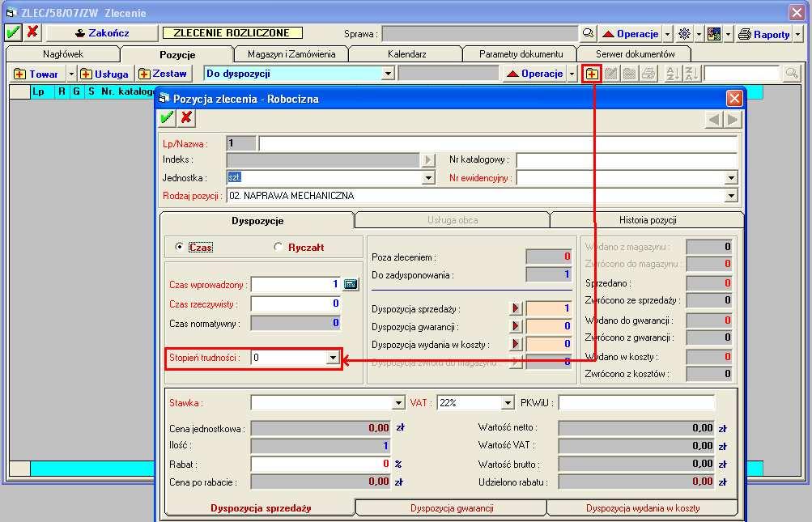The width and height of the screenshot is (812, 522).
Task: Switch to the Kalendarz tab
Action: pyautogui.click(x=406, y=54)
